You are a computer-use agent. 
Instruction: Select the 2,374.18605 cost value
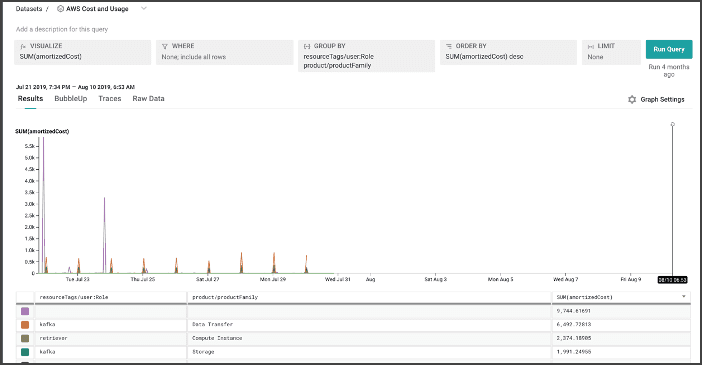(x=574, y=338)
